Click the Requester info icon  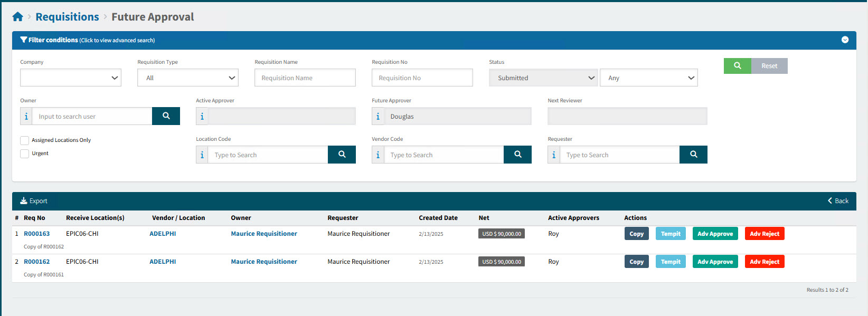554,155
